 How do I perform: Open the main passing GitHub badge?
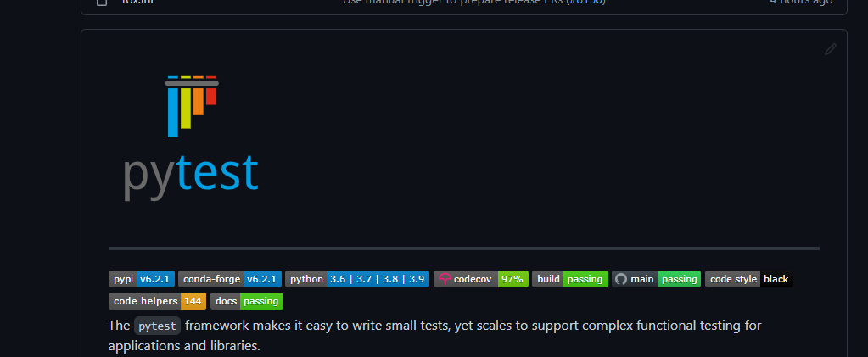[657, 279]
